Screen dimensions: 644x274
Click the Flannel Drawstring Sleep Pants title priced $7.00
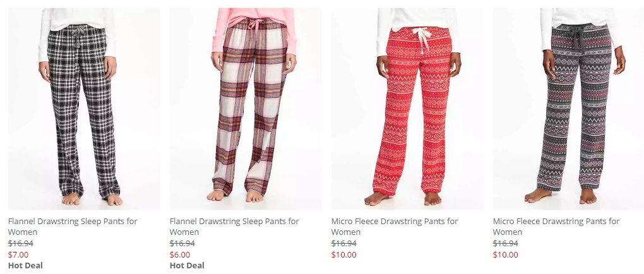coord(73,227)
